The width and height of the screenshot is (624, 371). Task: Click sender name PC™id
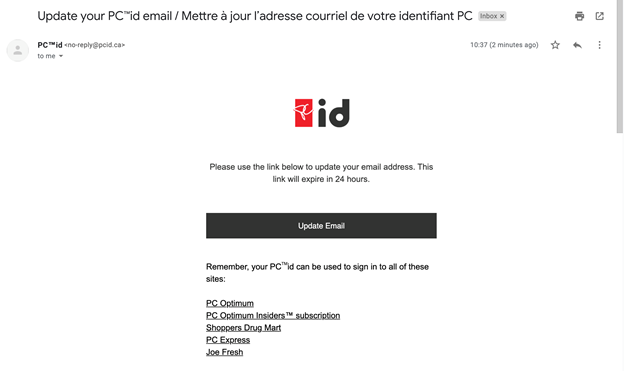tap(50, 45)
